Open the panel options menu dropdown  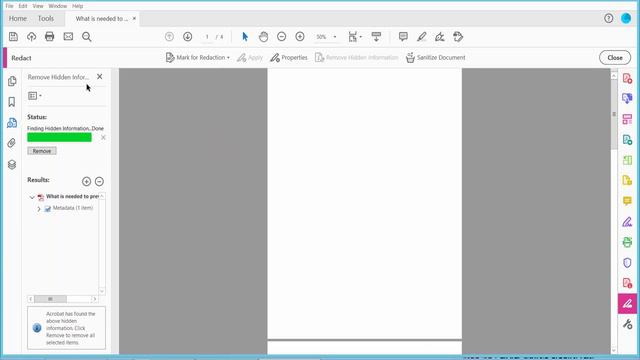35,96
